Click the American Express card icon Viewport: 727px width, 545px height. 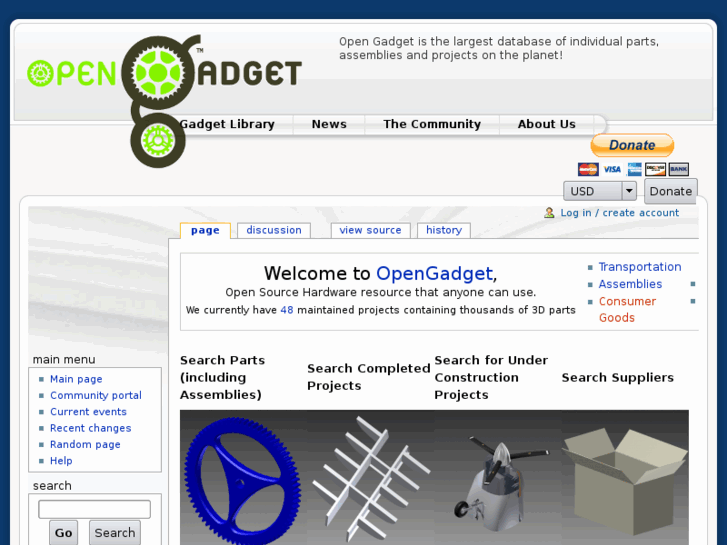tap(634, 169)
